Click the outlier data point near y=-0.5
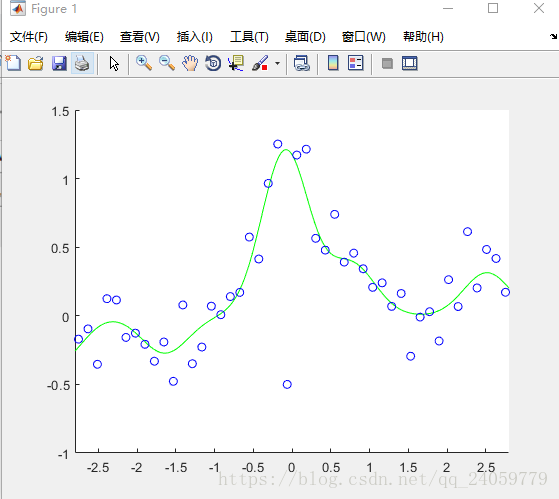Image resolution: width=559 pixels, height=499 pixels. tap(287, 384)
